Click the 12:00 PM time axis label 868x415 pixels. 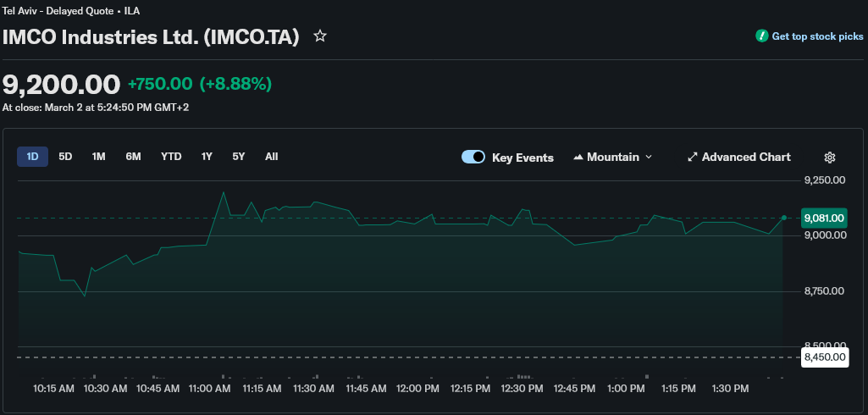tap(417, 389)
